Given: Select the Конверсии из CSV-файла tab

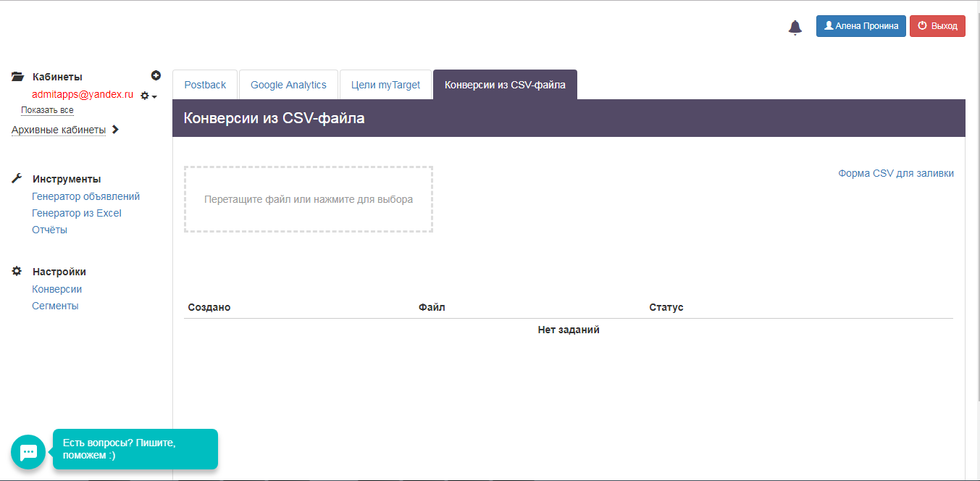Looking at the screenshot, I should click(505, 85).
